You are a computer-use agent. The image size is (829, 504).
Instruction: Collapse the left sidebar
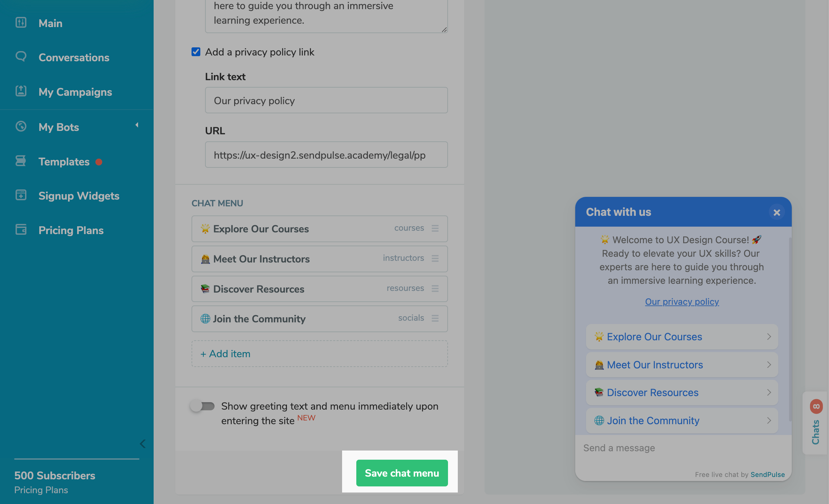coord(142,444)
